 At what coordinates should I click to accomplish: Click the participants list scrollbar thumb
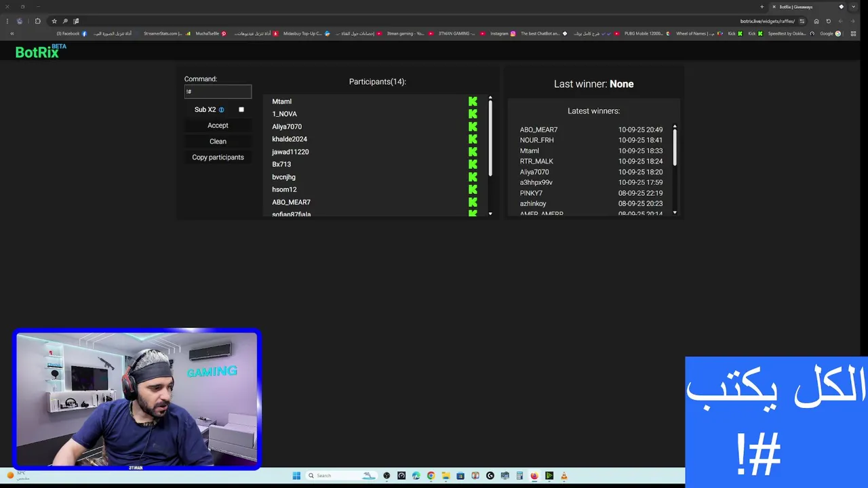click(490, 139)
